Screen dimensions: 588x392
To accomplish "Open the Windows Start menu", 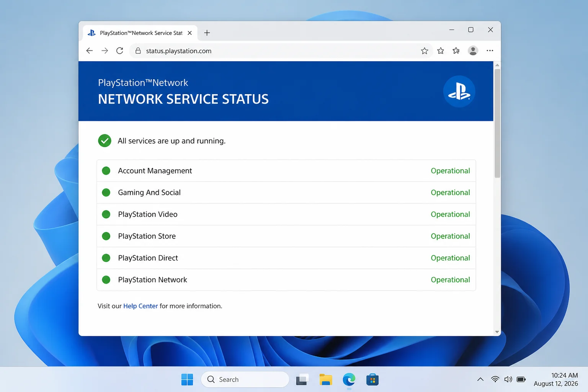I will tap(187, 379).
